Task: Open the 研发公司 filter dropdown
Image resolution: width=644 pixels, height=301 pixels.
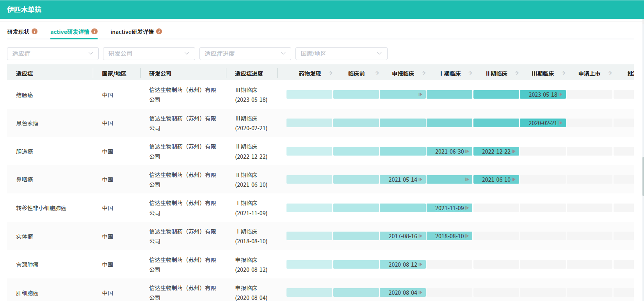Action: coord(149,54)
